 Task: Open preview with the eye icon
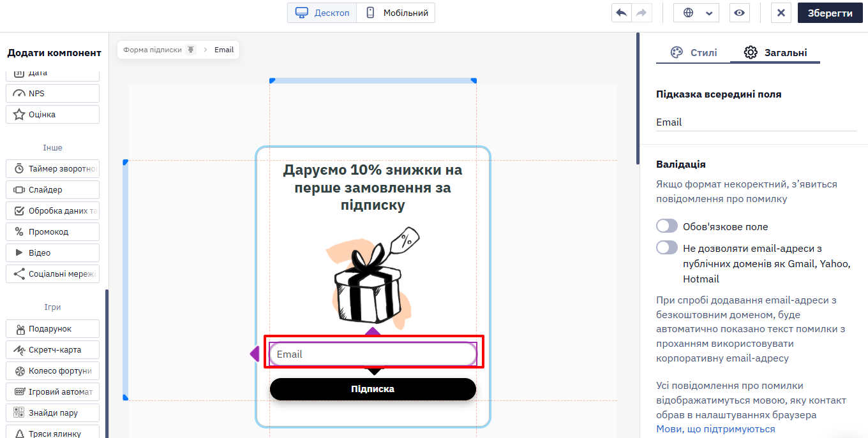[739, 13]
